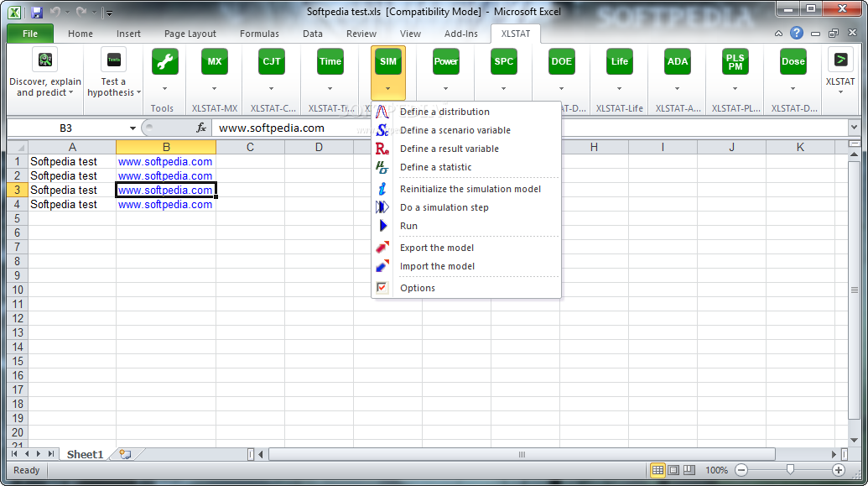Viewport: 868px width, 486px height.
Task: Open the CJT conjoint analysis icon
Action: pos(271,61)
